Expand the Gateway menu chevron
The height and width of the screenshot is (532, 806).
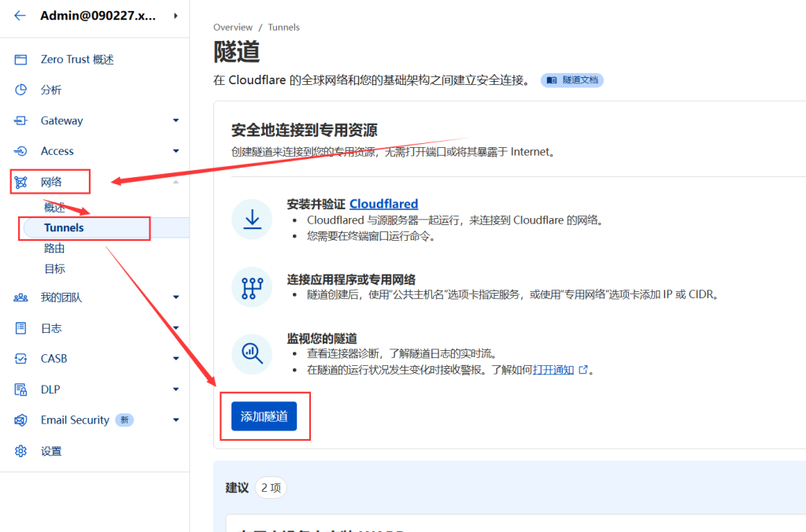tap(176, 120)
